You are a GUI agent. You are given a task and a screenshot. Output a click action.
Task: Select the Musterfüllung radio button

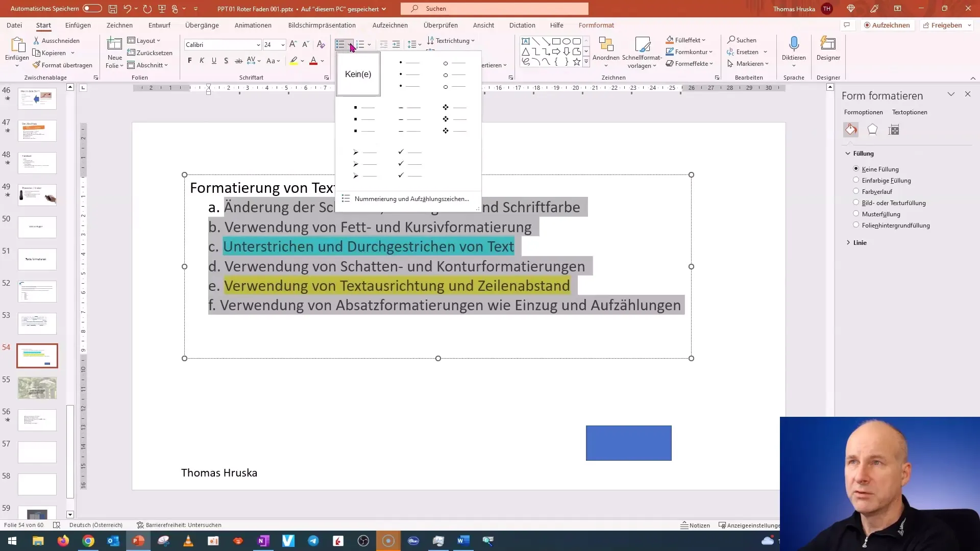[856, 213]
